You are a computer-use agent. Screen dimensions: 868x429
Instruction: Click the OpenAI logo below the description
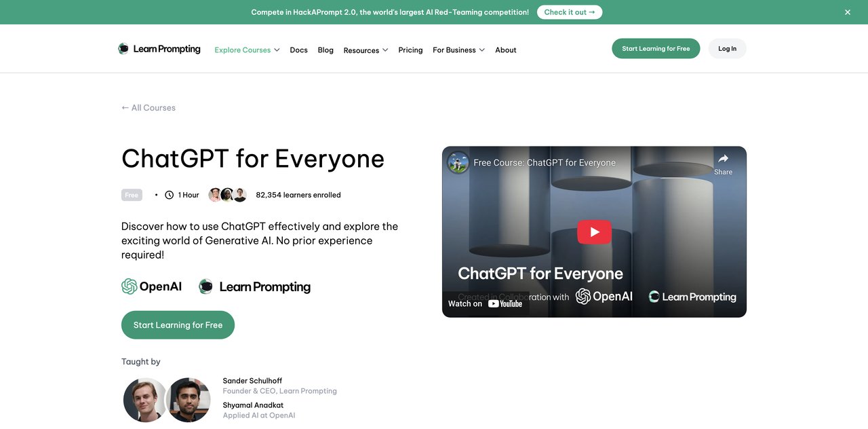(x=152, y=286)
